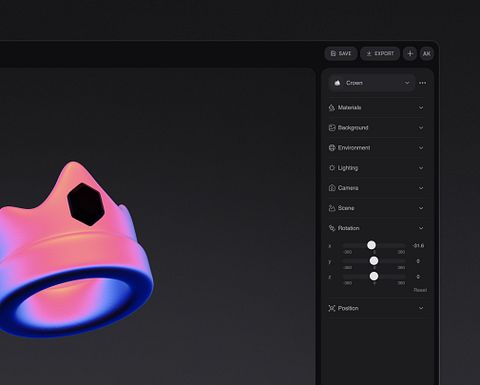
Task: Expand the Lighting section chevron
Action: [x=421, y=168]
